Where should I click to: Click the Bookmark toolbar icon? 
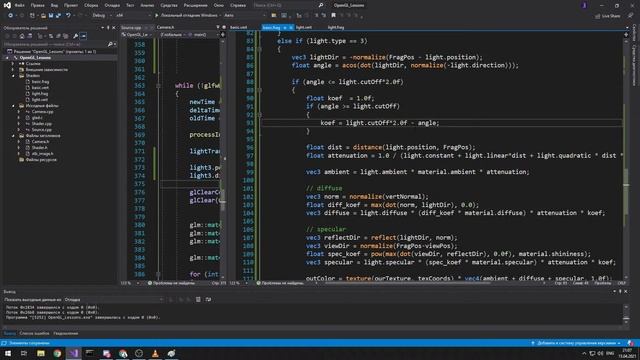pos(333,16)
